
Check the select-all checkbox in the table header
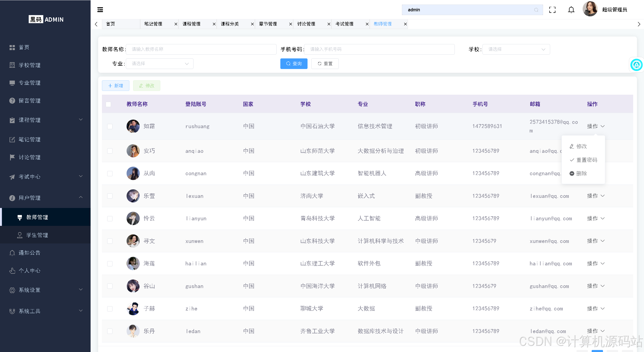(108, 104)
